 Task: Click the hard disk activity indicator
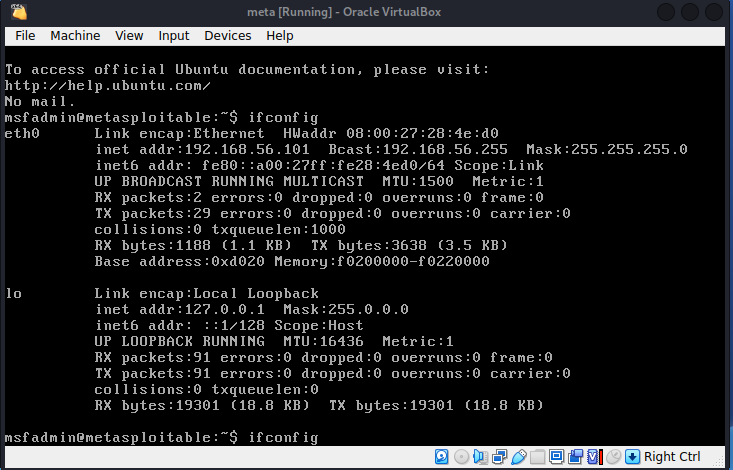click(442, 456)
